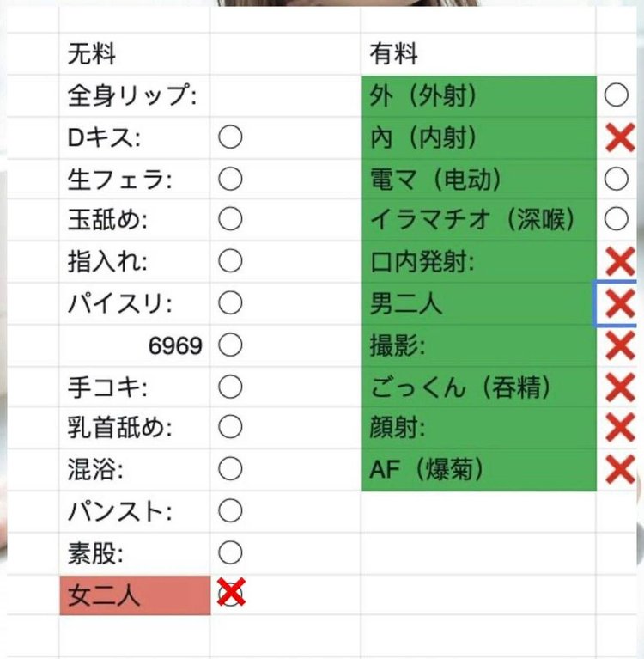The width and height of the screenshot is (644, 659).
Task: Select the red X beside 内(内射)
Action: pyautogui.click(x=619, y=137)
